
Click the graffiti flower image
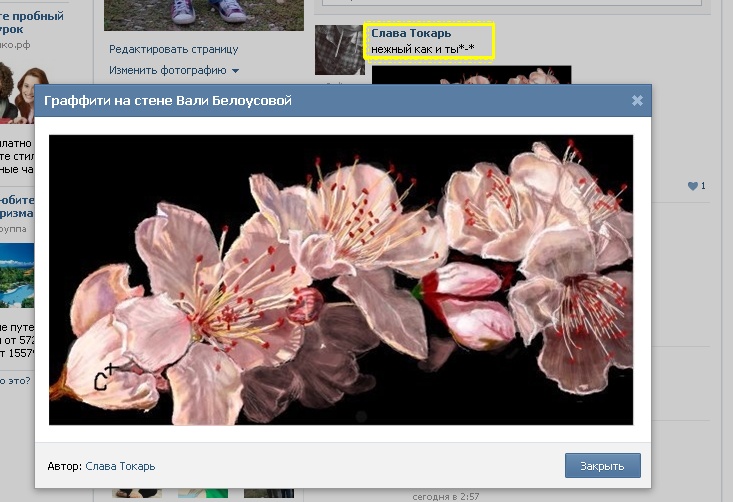341,280
